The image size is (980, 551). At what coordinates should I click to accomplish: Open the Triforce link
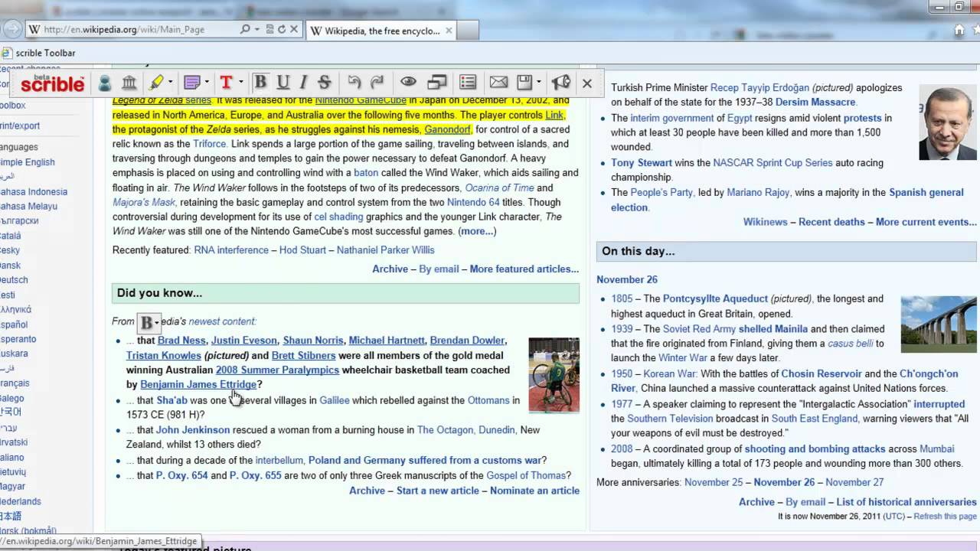point(210,144)
